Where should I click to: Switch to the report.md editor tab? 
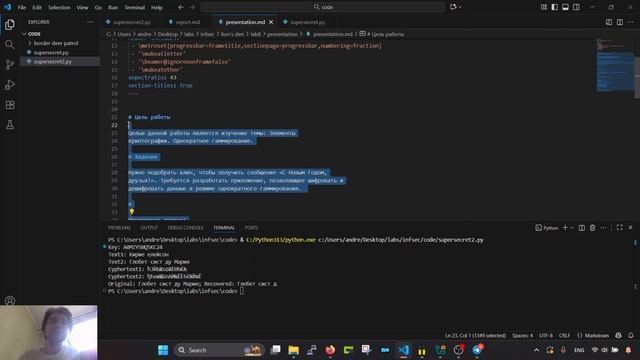click(x=188, y=22)
